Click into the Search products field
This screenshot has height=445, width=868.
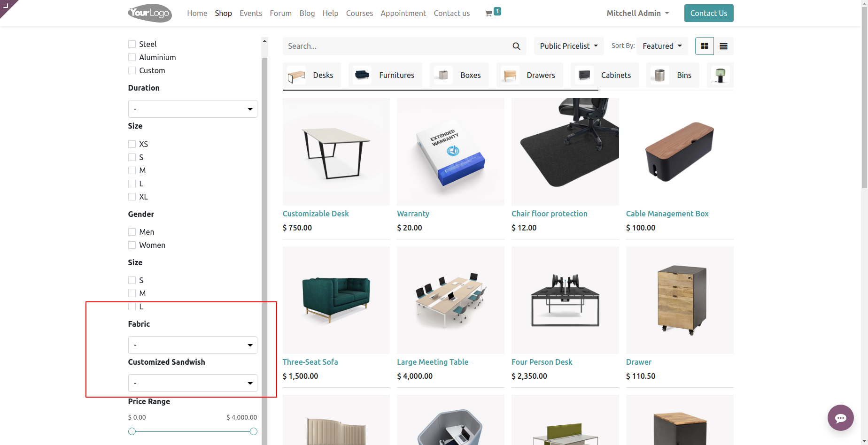point(395,46)
